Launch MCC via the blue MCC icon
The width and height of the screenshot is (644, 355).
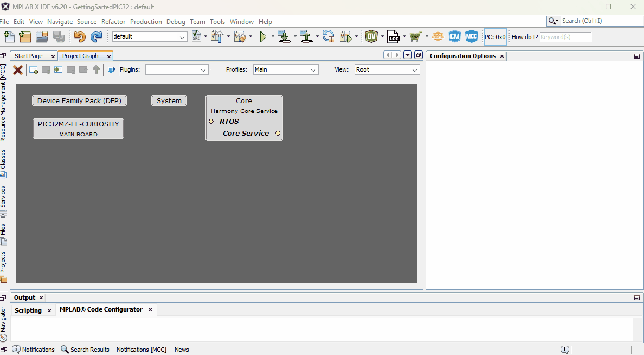pyautogui.click(x=472, y=36)
